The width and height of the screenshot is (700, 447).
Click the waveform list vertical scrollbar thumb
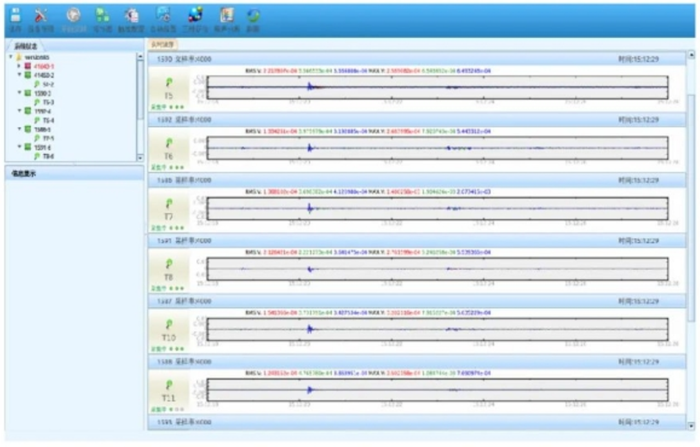[x=692, y=208]
